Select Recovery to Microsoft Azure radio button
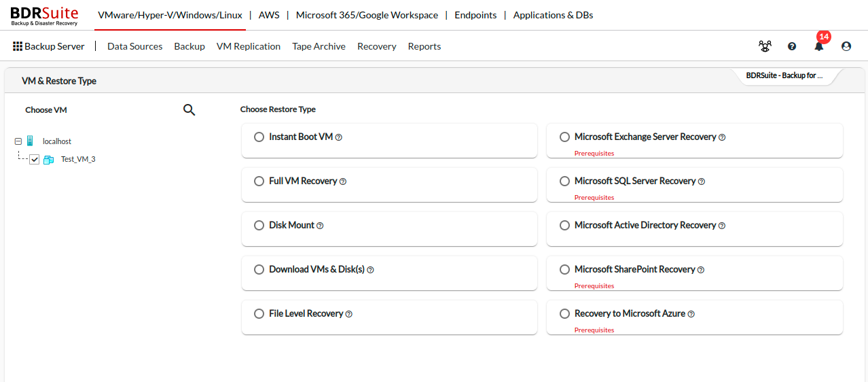This screenshot has width=868, height=382. pyautogui.click(x=564, y=313)
